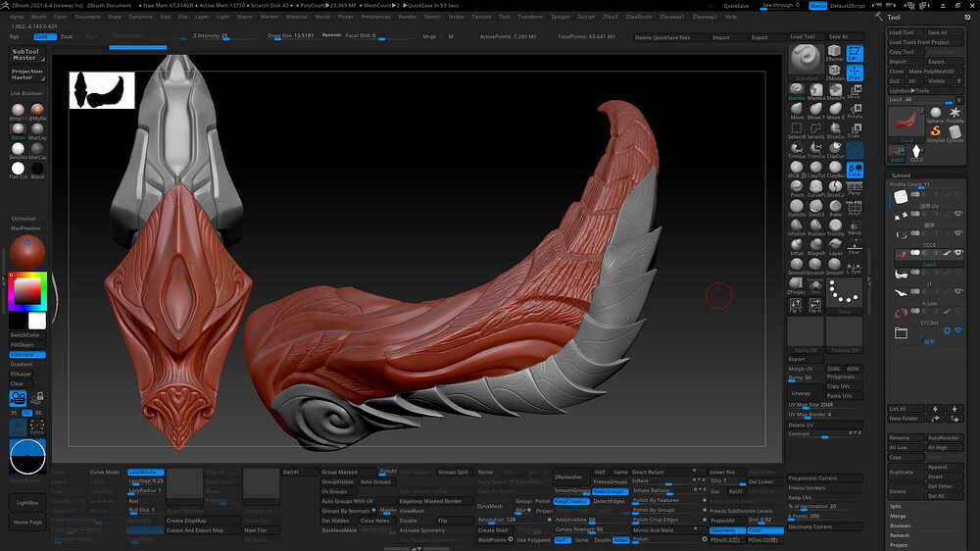Toggle the Alternate color button
Viewport: 980px width, 551px height.
tap(27, 355)
